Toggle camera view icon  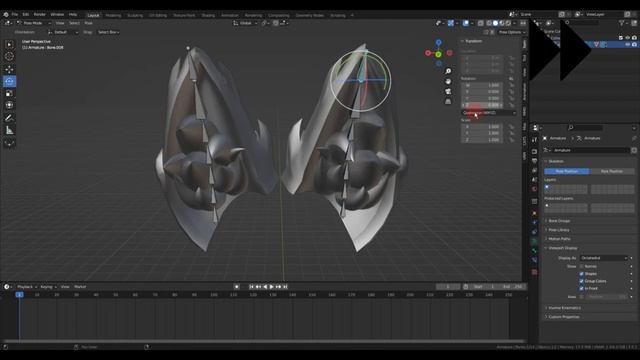click(x=448, y=91)
